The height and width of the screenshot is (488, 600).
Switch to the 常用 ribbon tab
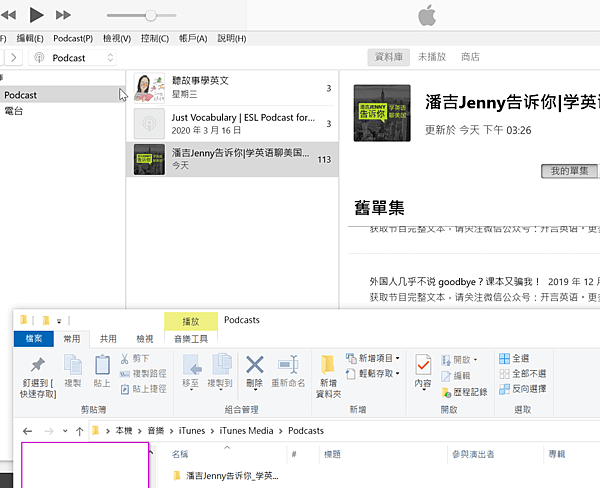click(72, 339)
